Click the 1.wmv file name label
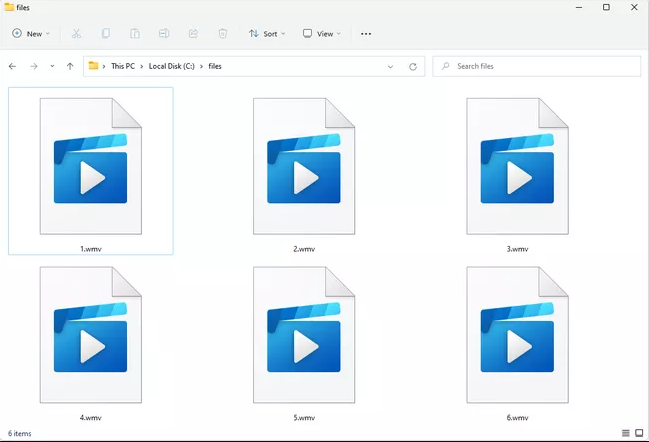The image size is (649, 442). click(x=91, y=249)
